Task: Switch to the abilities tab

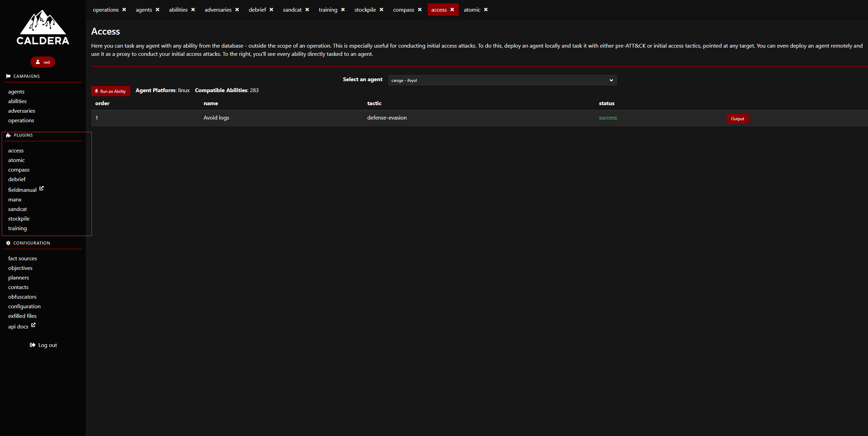Action: pyautogui.click(x=178, y=10)
